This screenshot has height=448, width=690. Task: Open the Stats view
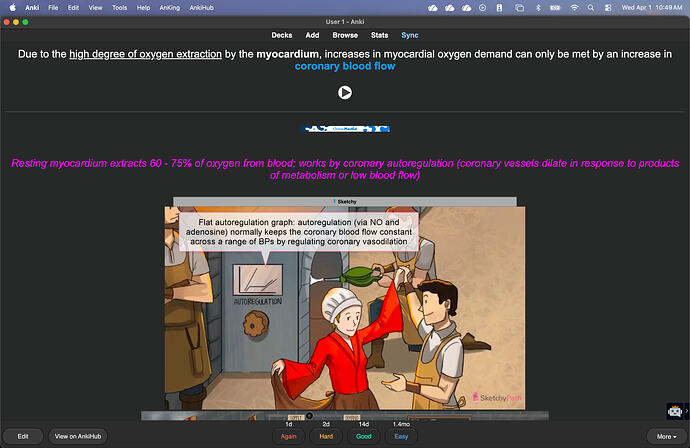(x=379, y=35)
